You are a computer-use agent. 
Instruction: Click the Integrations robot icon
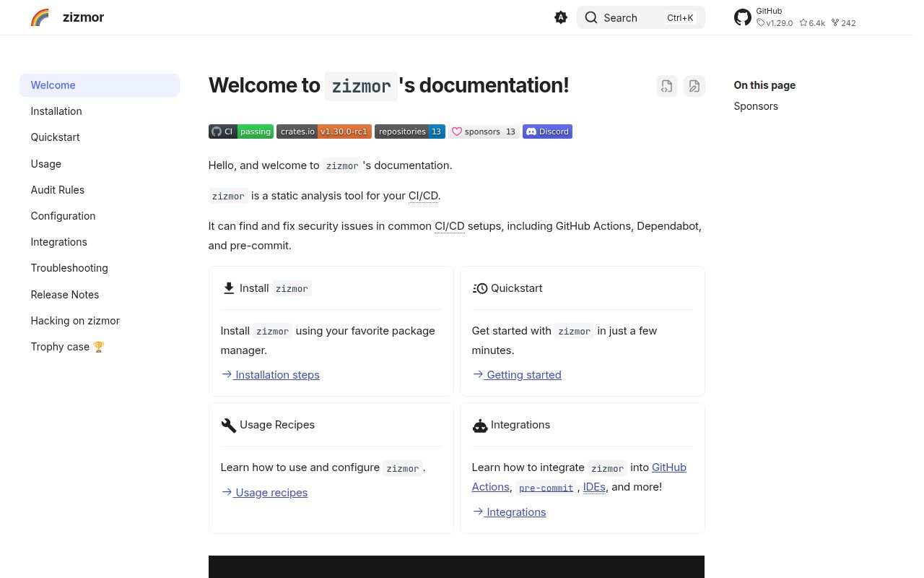[480, 425]
